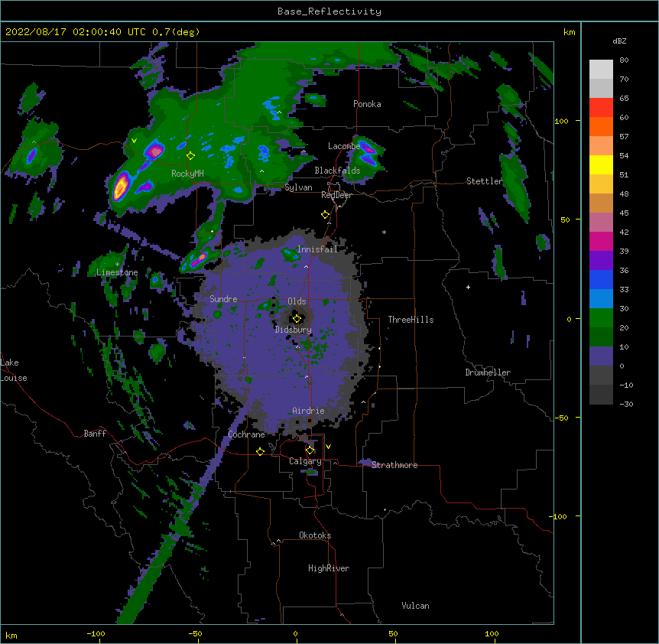
Task: Click the Lake Louise label
Action: (x=14, y=370)
